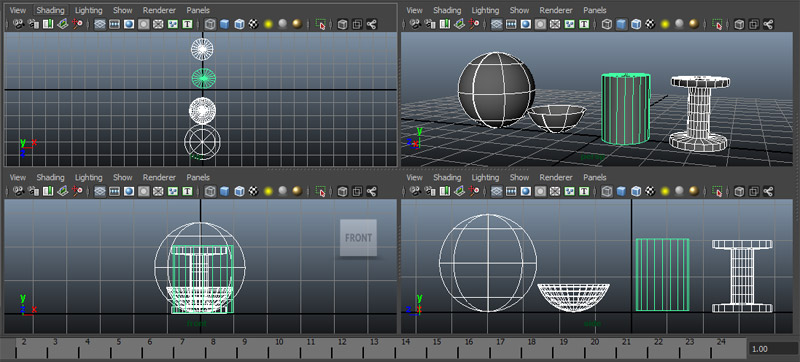Click Isolate Select icon in front panel
800x362 pixels.
(320, 191)
